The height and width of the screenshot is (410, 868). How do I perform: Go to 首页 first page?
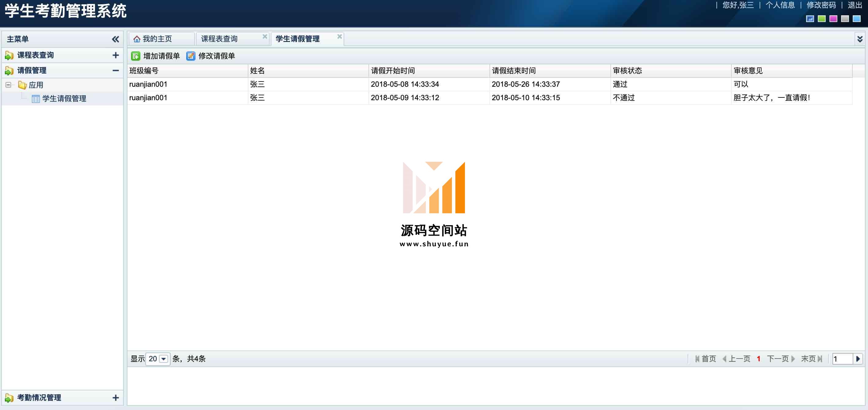705,359
